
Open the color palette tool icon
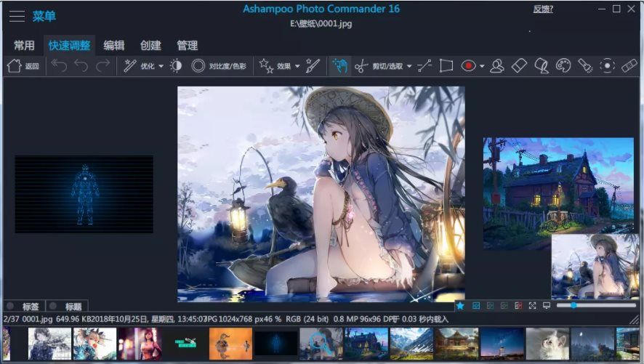pos(563,66)
